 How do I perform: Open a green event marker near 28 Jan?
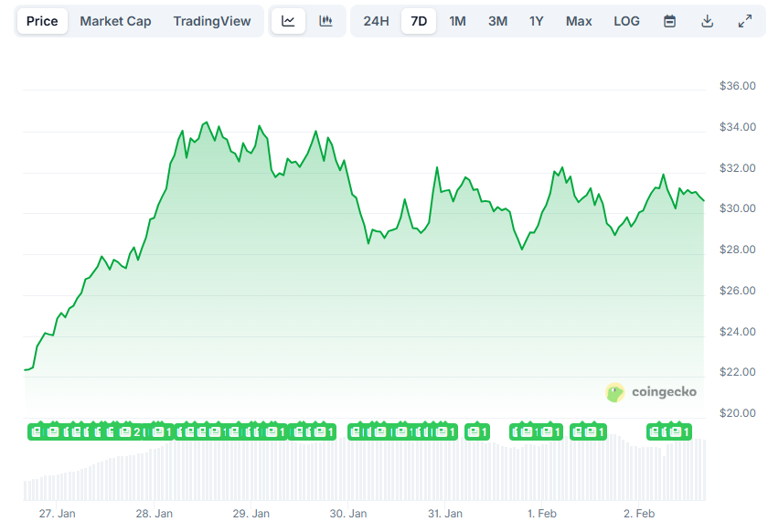(x=160, y=431)
